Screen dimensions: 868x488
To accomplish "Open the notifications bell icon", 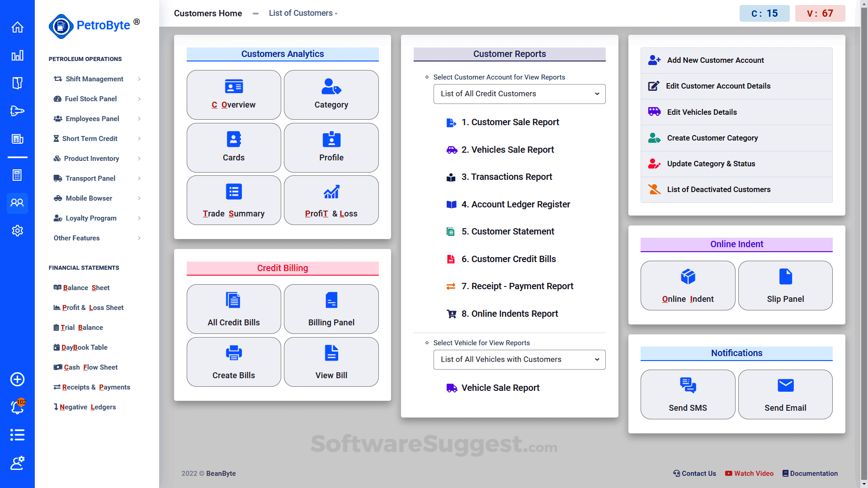I will coord(17,407).
